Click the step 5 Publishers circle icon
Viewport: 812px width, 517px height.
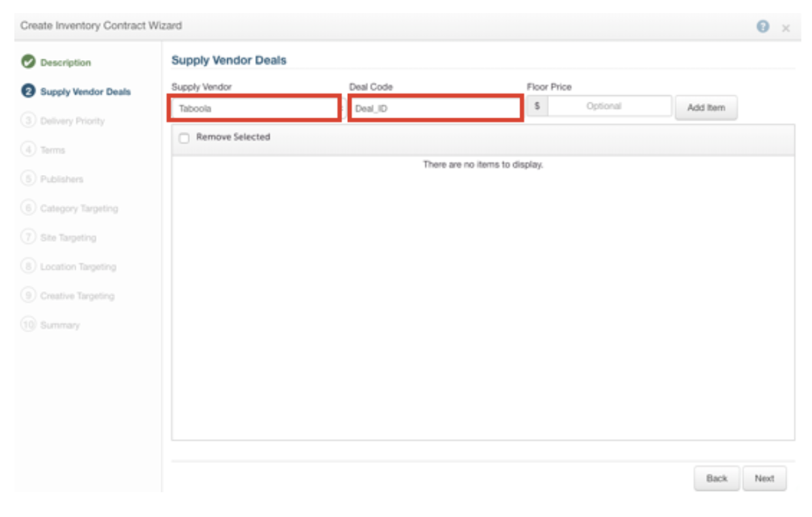(27, 179)
